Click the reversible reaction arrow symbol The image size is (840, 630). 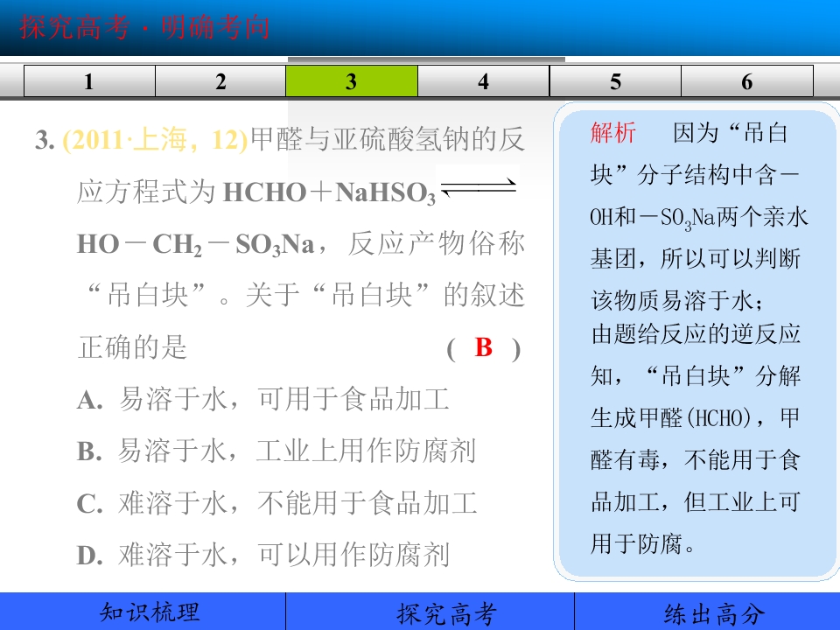(x=479, y=187)
